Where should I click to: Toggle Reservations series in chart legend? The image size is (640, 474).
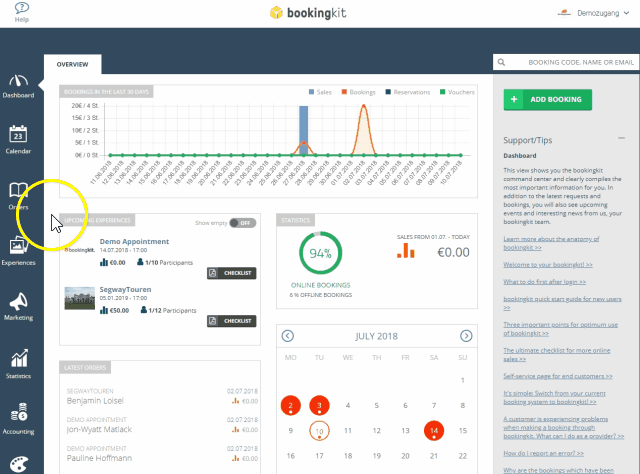coord(408,92)
